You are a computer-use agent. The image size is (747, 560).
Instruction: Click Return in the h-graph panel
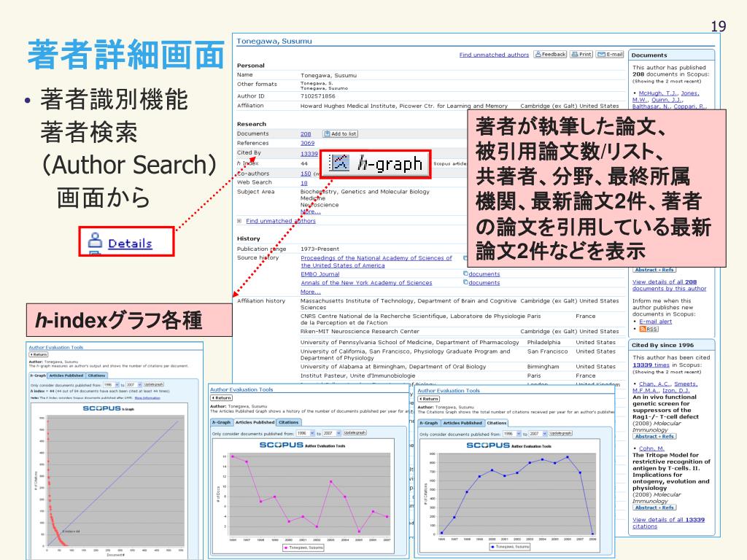point(39,354)
